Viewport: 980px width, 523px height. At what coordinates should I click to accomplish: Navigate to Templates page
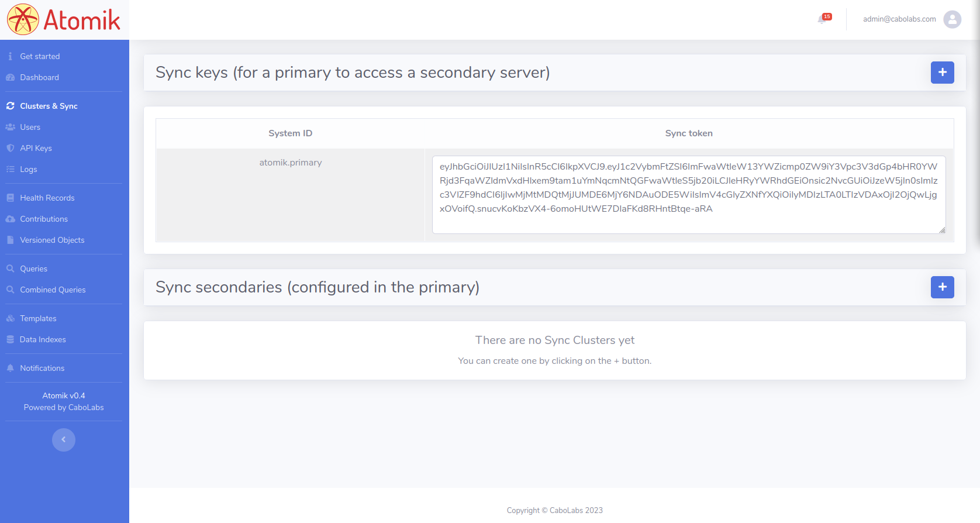(x=38, y=318)
